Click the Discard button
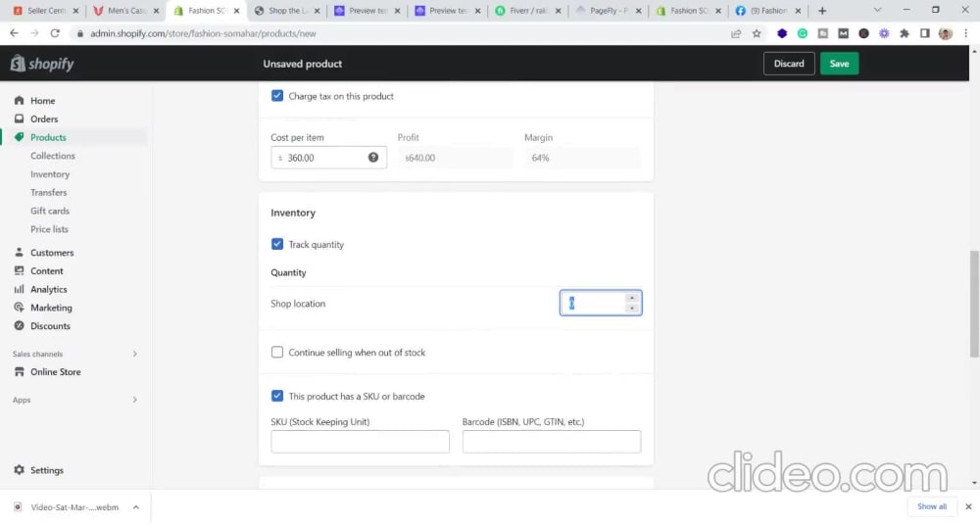 point(789,64)
